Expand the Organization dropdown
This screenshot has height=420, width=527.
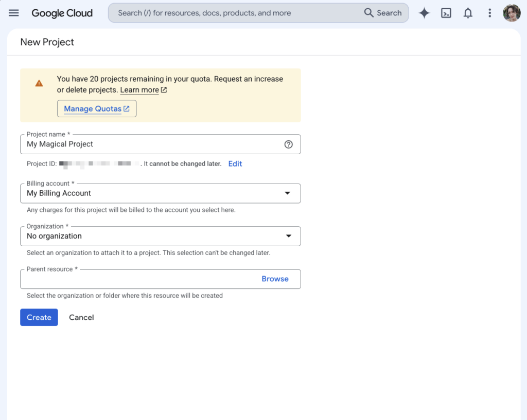click(161, 236)
